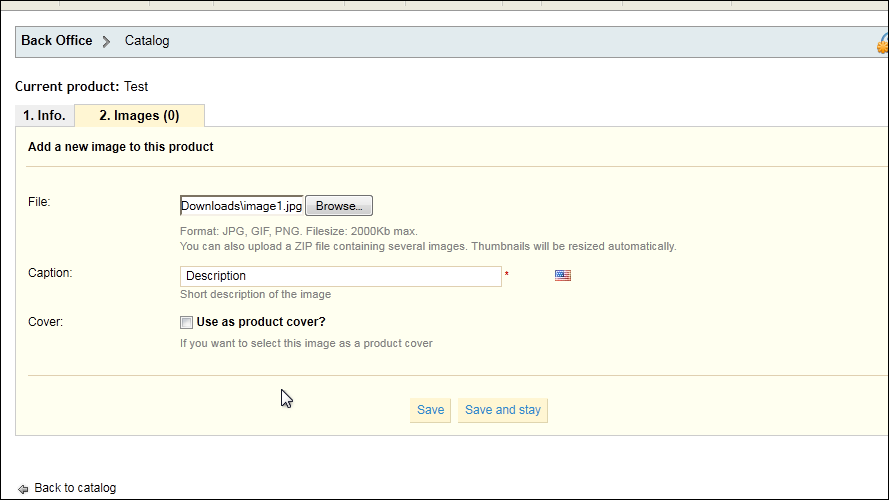Tick the Use as product cover checkbox
This screenshot has height=500, width=889.
tap(187, 323)
